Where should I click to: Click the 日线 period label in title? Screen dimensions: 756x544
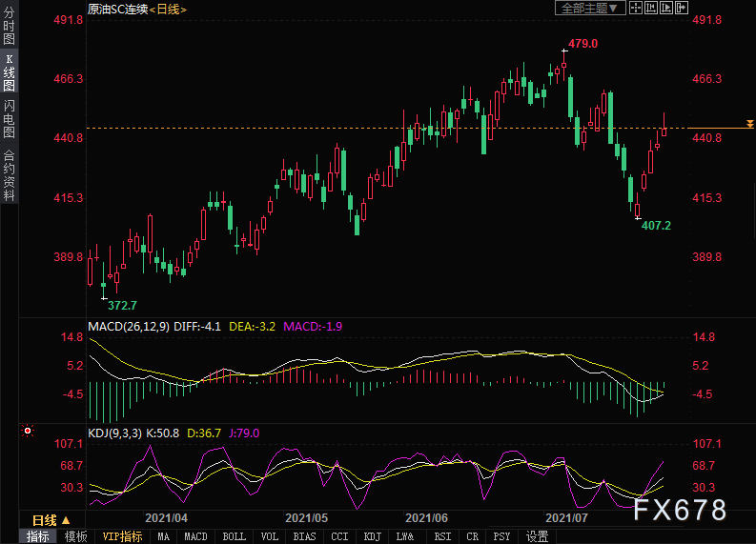tap(168, 10)
